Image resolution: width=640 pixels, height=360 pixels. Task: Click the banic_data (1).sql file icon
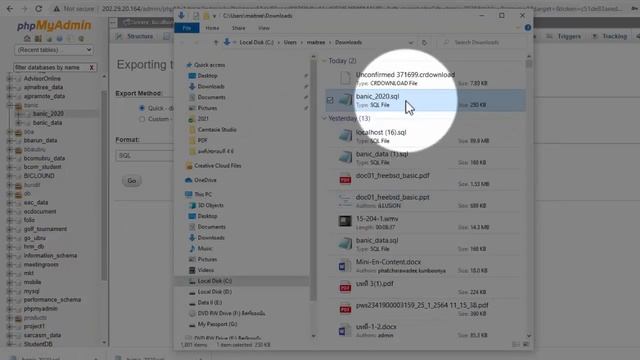[345, 158]
